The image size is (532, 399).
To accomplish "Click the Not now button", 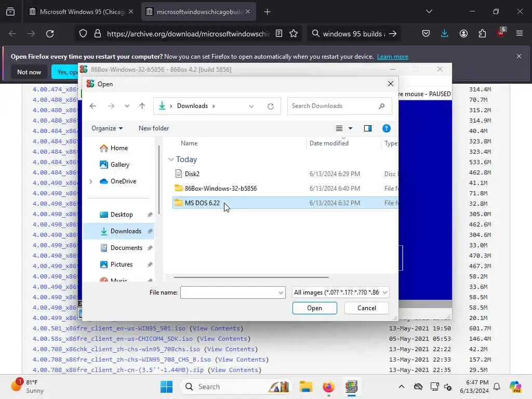I will coord(29,72).
